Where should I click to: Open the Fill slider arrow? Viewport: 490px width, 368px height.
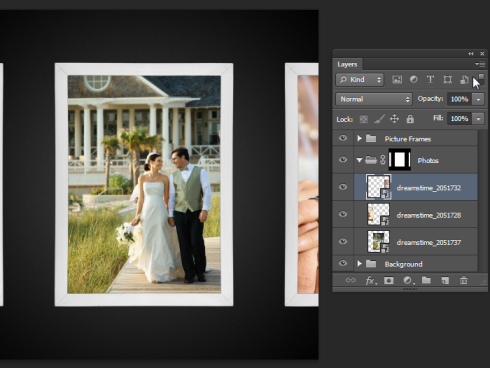(478, 119)
